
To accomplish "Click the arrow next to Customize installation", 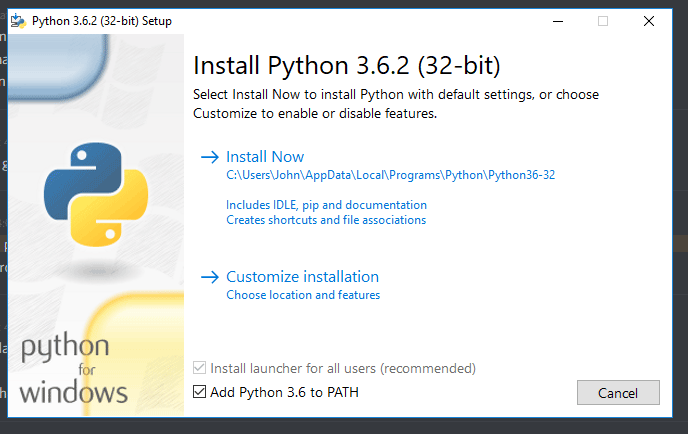I will point(209,277).
